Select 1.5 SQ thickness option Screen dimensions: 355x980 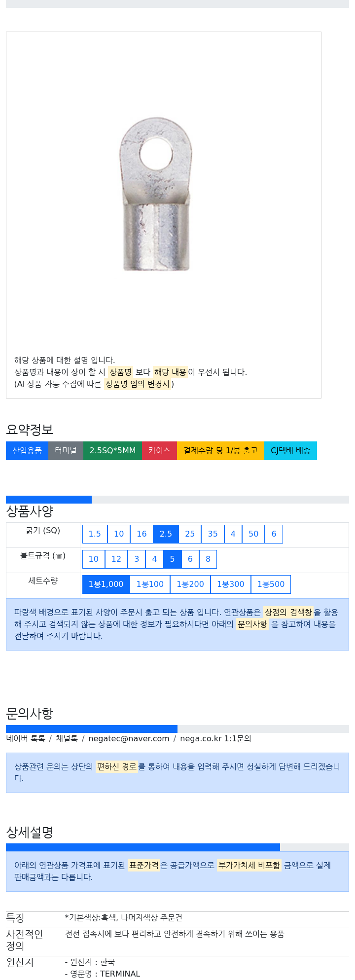(95, 534)
